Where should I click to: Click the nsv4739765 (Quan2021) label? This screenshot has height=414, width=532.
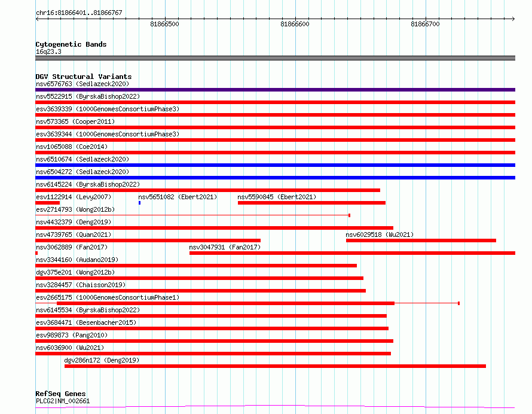coord(74,235)
